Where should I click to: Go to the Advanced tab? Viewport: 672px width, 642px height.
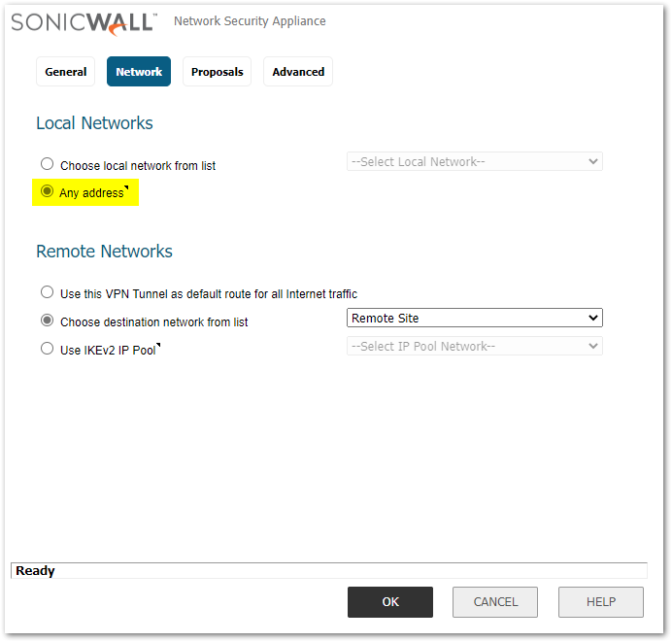[298, 72]
